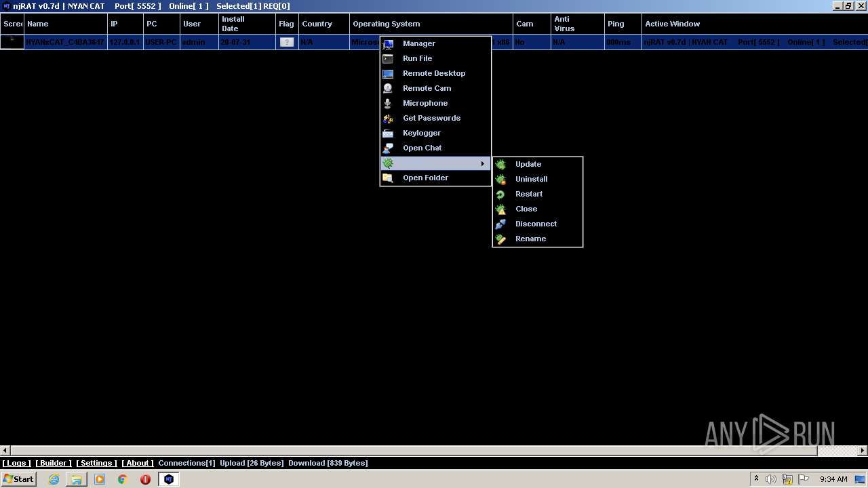Choose Rename in the submenu
Image resolution: width=868 pixels, height=488 pixels.
point(537,239)
